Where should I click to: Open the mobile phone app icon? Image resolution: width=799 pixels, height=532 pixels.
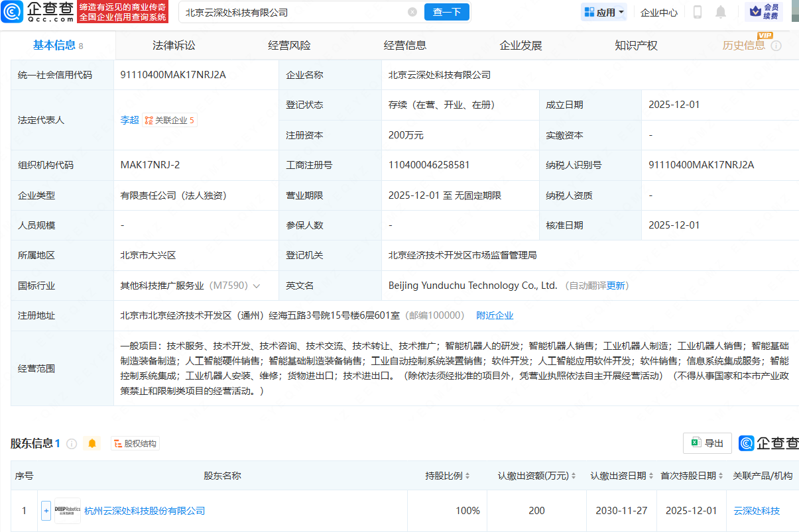[698, 12]
